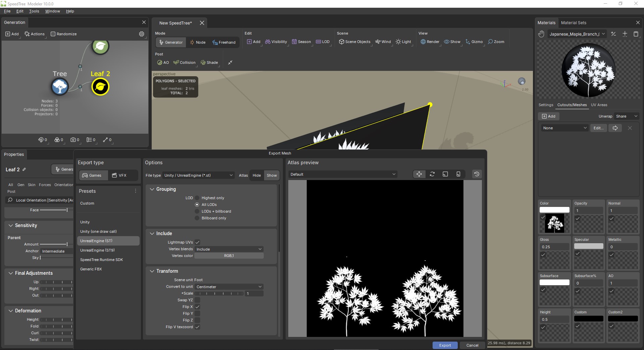
Task: Click Randomize in Generation panel
Action: click(63, 34)
